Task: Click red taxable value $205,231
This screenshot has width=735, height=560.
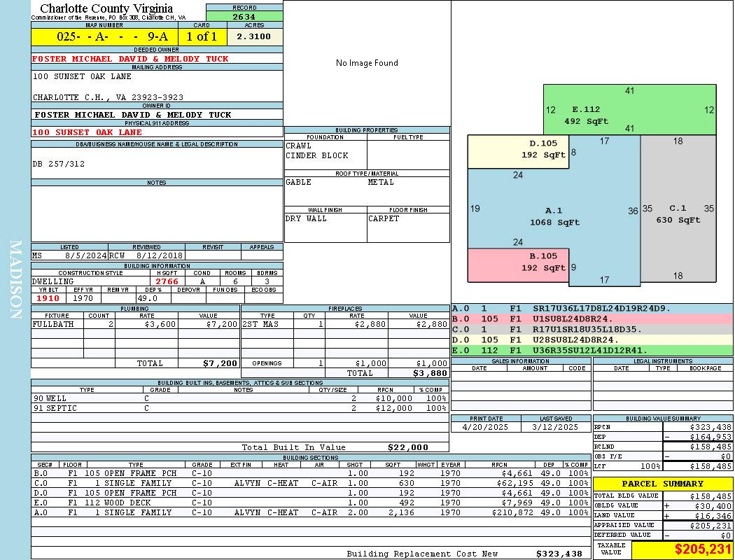Action: (703, 549)
